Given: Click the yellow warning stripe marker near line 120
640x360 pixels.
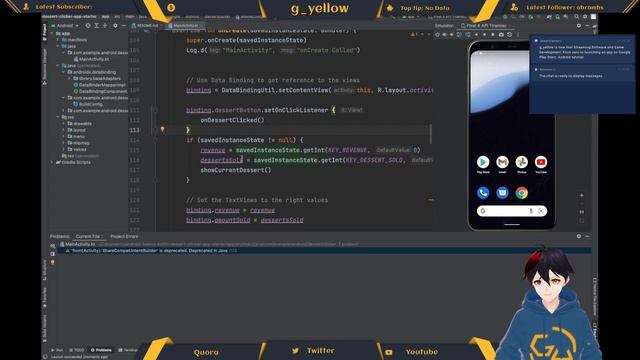Looking at the screenshot, I should tap(431, 200).
